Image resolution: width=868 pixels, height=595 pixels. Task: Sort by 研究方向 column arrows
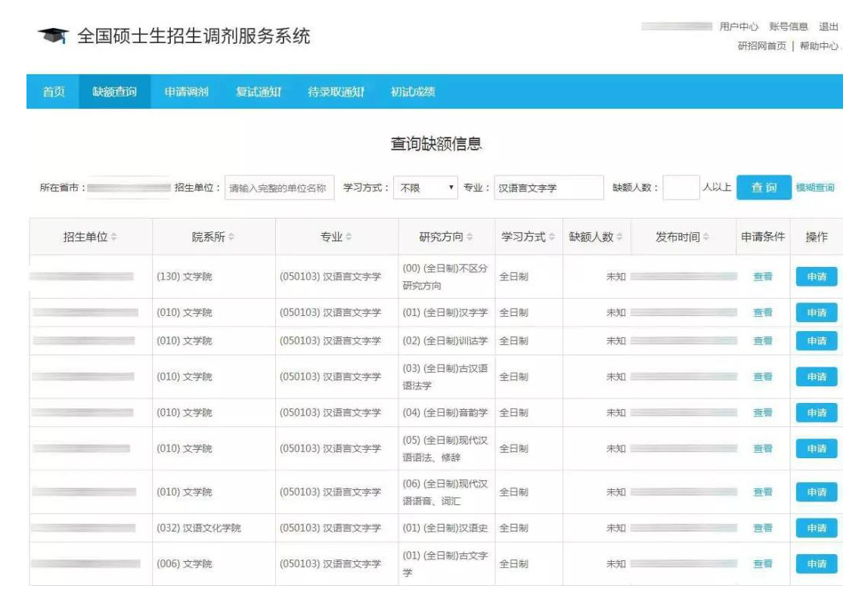coord(470,237)
